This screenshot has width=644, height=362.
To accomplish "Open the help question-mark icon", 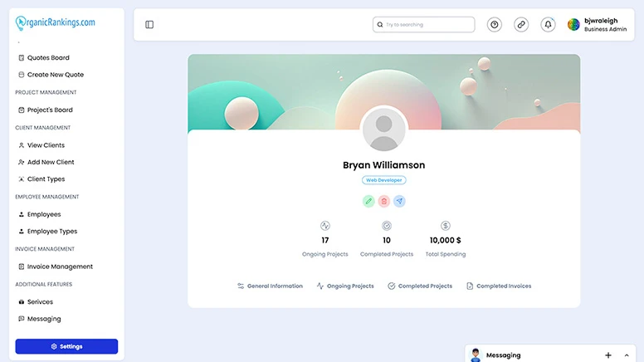I will 495,25.
